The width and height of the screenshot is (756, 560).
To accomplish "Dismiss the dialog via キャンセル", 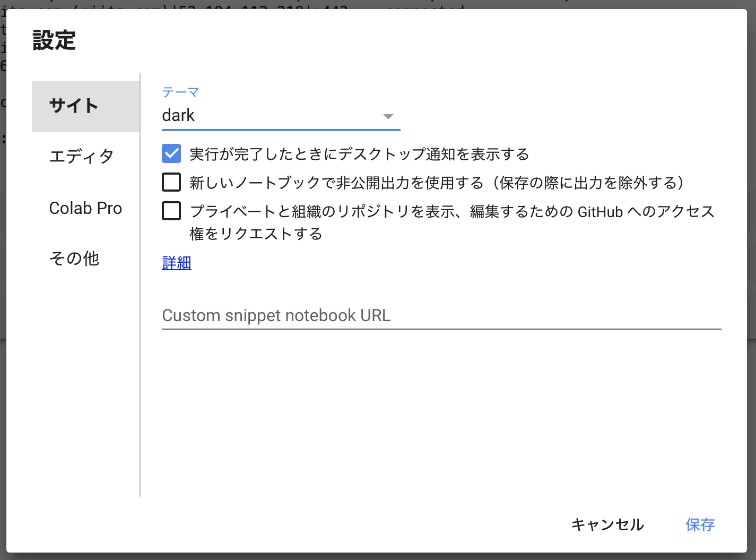I will click(607, 525).
